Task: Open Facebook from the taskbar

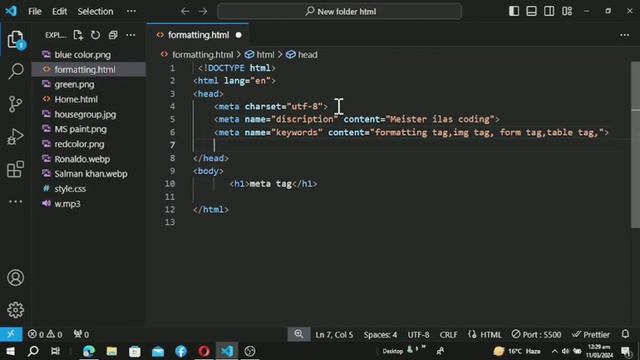Action: 181,351
